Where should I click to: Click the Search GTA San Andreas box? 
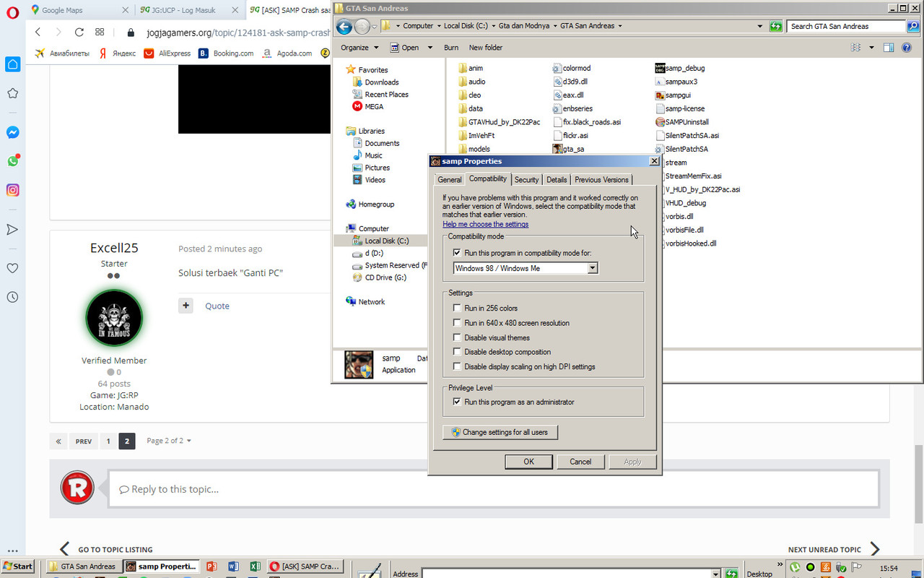pos(846,26)
